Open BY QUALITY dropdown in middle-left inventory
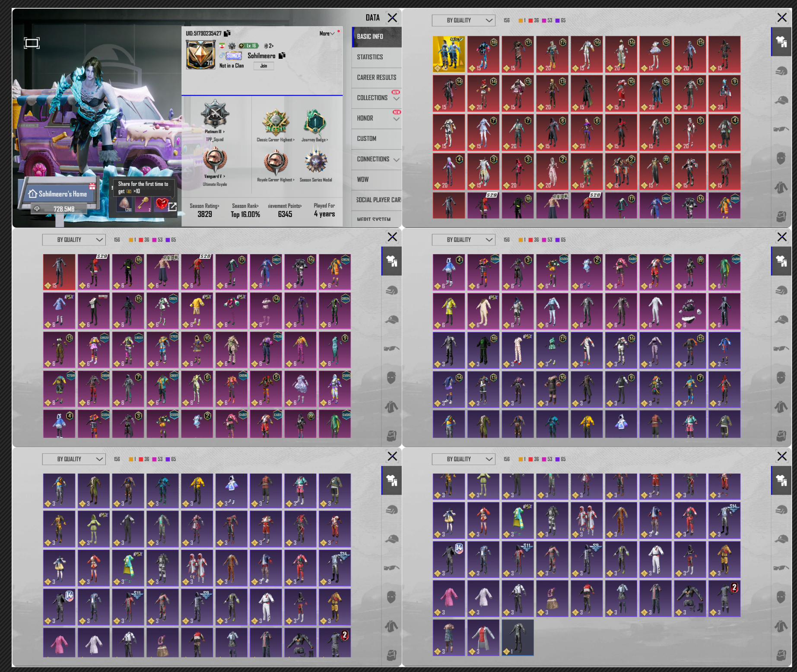The height and width of the screenshot is (672, 797). click(x=74, y=240)
